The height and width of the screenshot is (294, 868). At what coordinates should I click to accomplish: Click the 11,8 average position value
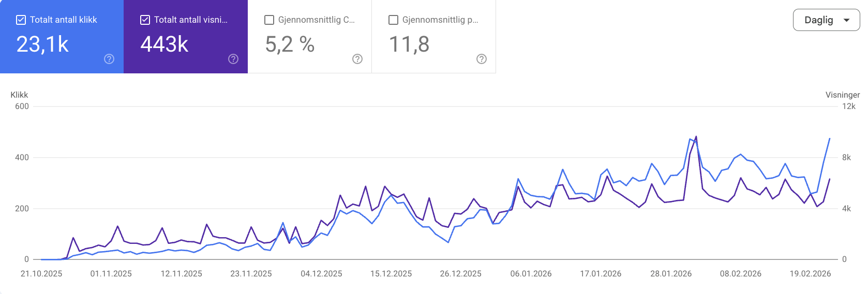pyautogui.click(x=409, y=44)
